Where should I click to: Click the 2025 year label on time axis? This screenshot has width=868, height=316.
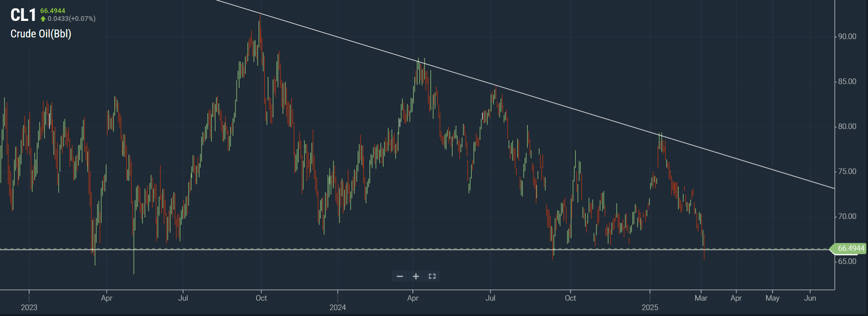(650, 307)
